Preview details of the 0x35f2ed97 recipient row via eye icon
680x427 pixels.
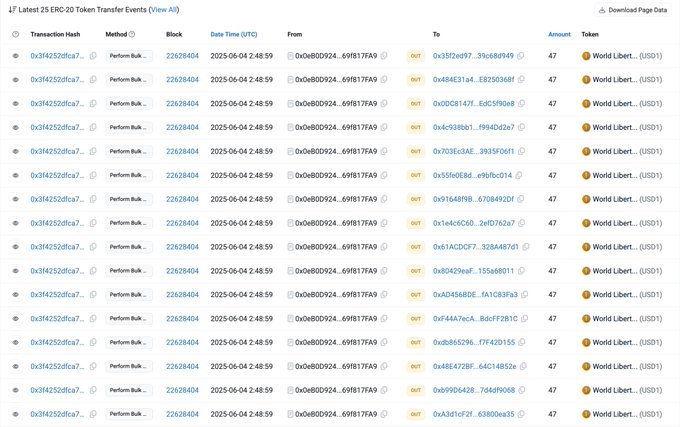(15, 56)
